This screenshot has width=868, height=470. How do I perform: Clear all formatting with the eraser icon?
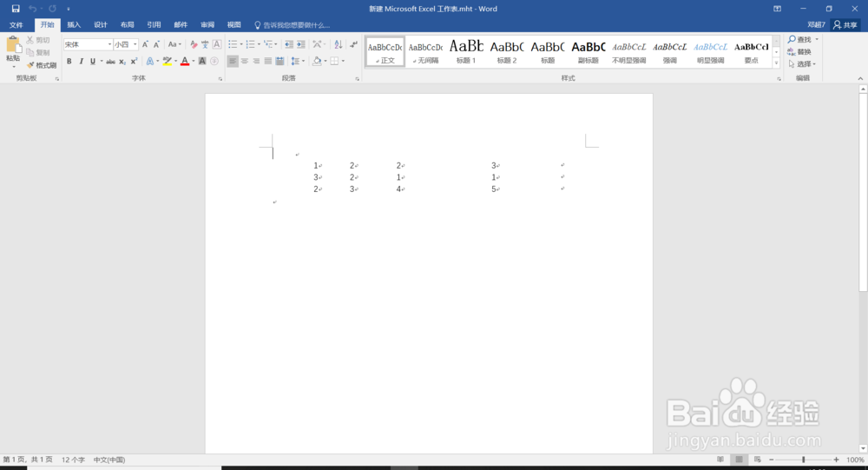(194, 44)
